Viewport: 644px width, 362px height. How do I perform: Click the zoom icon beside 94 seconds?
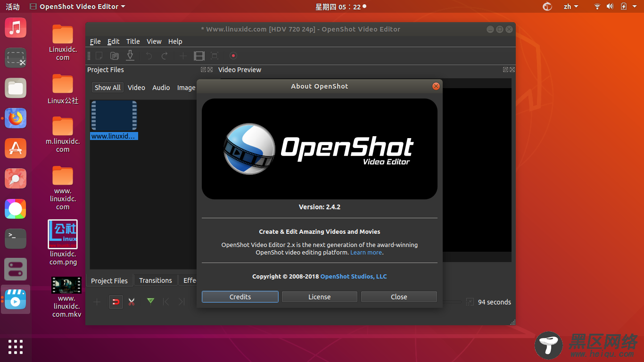coord(470,302)
